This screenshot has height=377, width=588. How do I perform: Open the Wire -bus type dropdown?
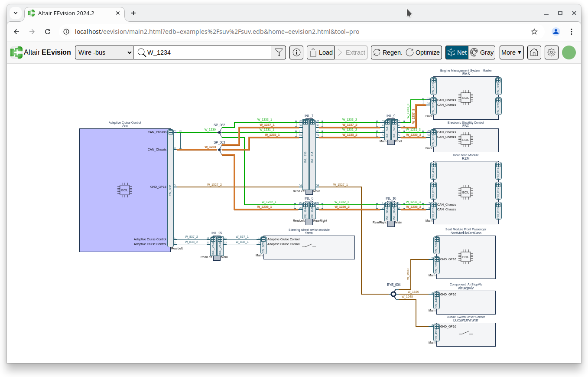104,52
